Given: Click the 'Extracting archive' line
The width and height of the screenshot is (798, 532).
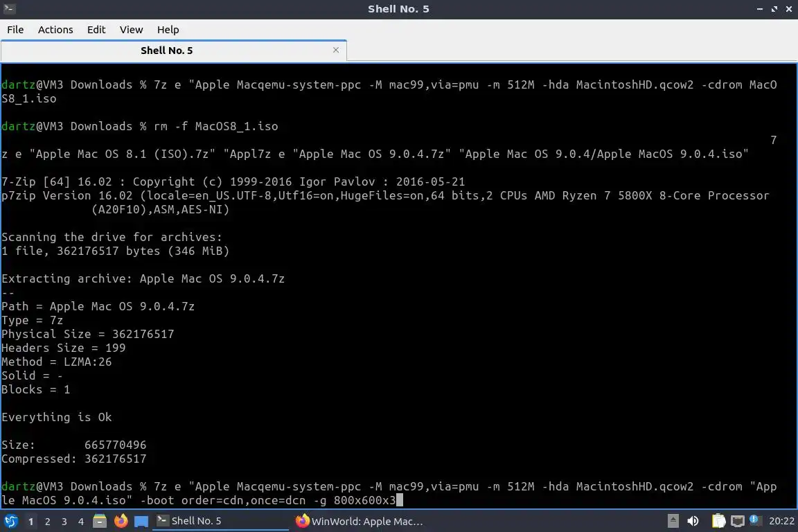Looking at the screenshot, I should pyautogui.click(x=143, y=278).
